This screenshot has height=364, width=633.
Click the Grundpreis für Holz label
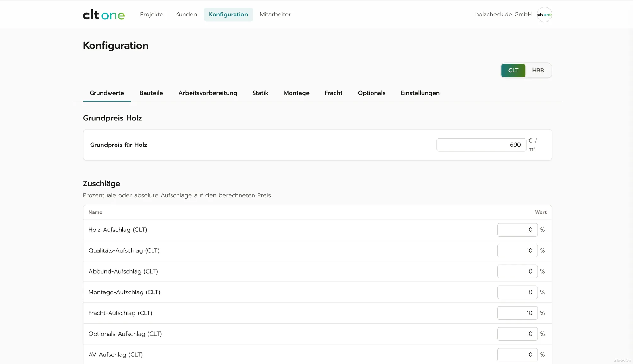(x=118, y=145)
